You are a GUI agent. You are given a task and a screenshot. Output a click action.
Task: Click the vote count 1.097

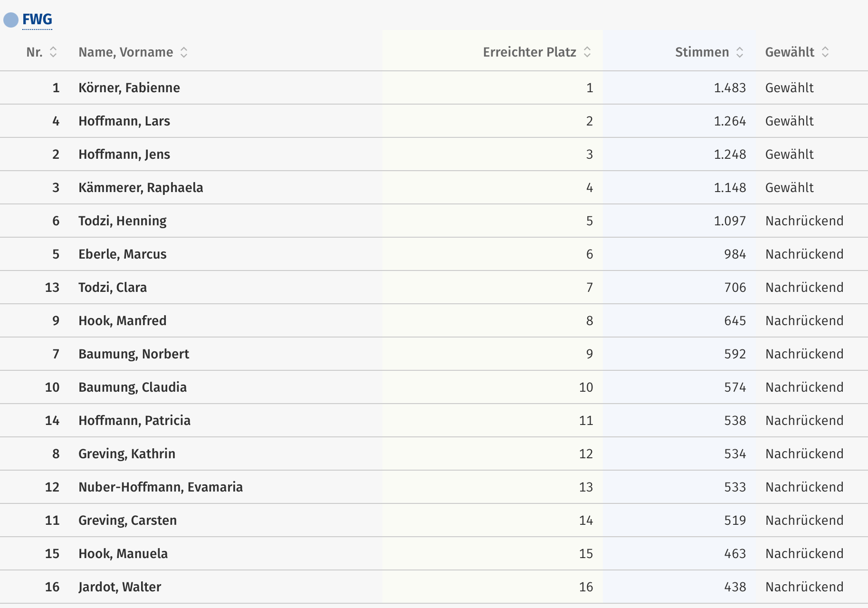[730, 221]
